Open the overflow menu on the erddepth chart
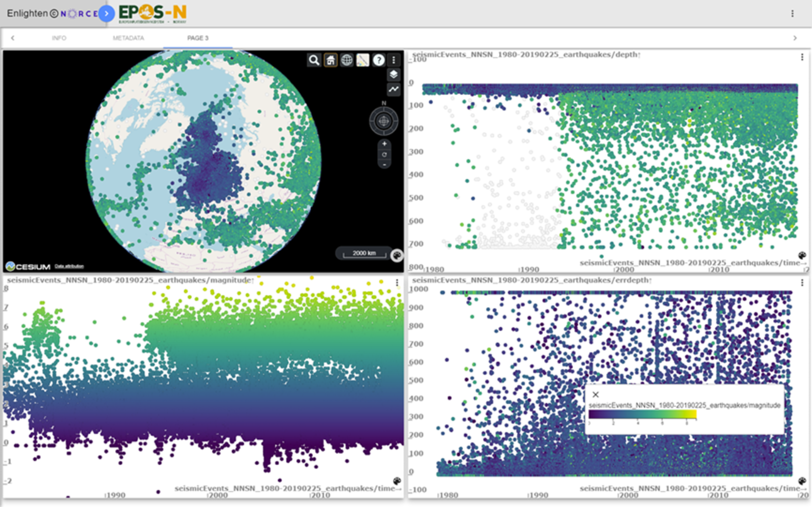812x507 pixels. [802, 283]
